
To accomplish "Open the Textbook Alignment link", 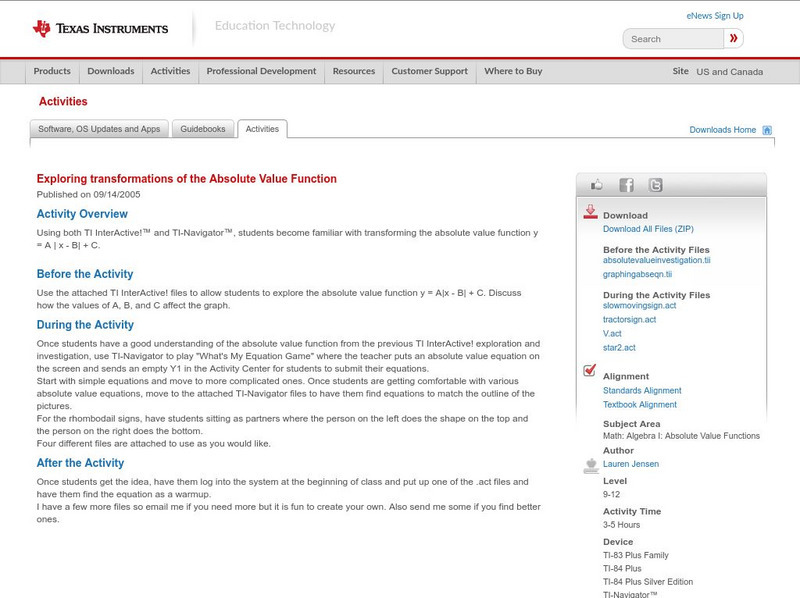I will pyautogui.click(x=640, y=405).
